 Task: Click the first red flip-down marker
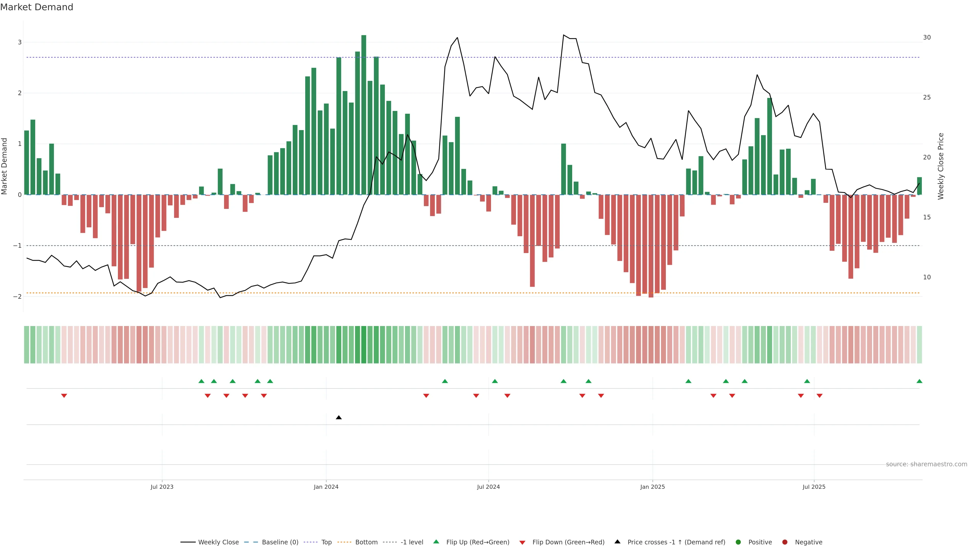(x=64, y=396)
